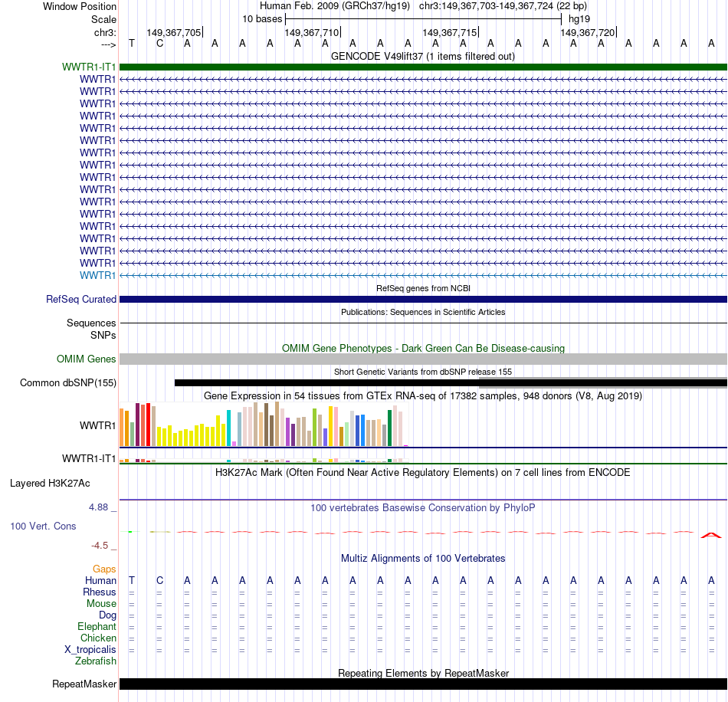Click the RepeatMasker track label

point(84,684)
